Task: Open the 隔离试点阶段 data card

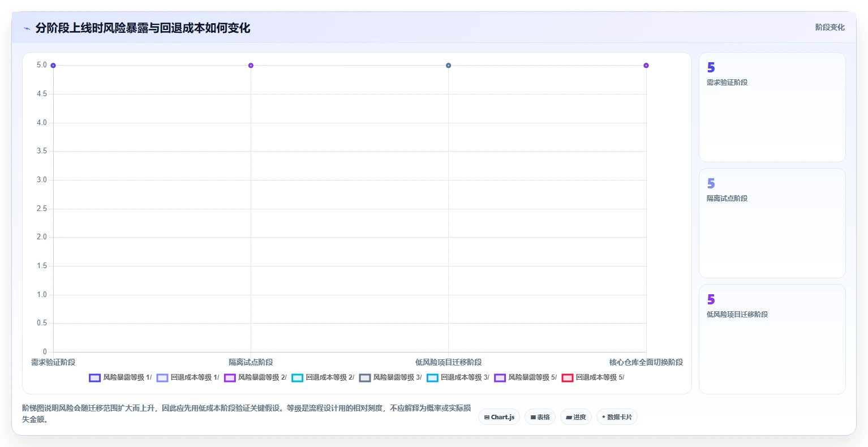Action: 772,223
